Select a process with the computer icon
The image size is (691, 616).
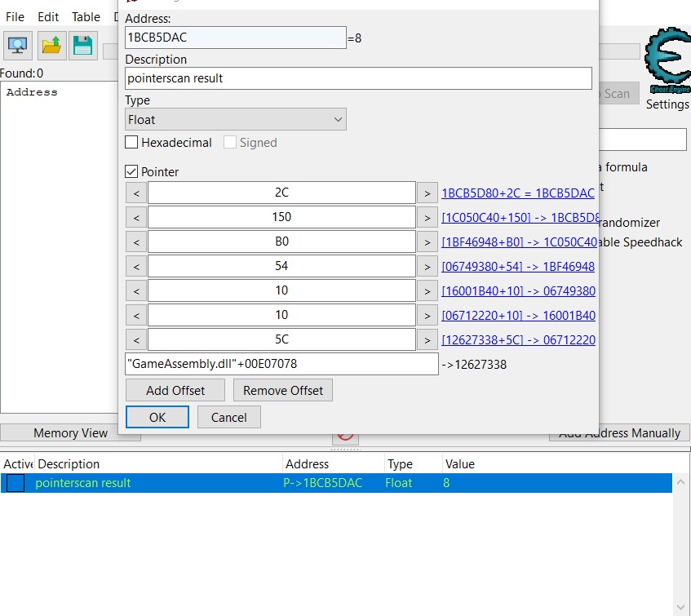click(x=20, y=47)
